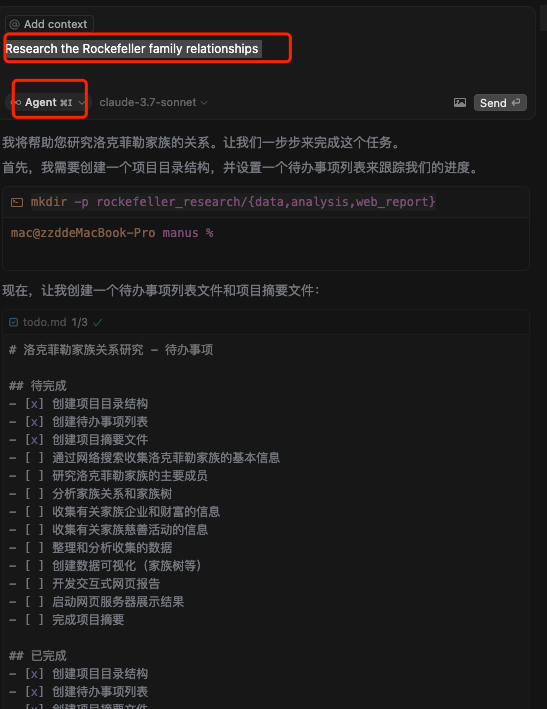
Task: Click checked box for 创建项目目录结构 under 待完成
Action: tap(34, 404)
